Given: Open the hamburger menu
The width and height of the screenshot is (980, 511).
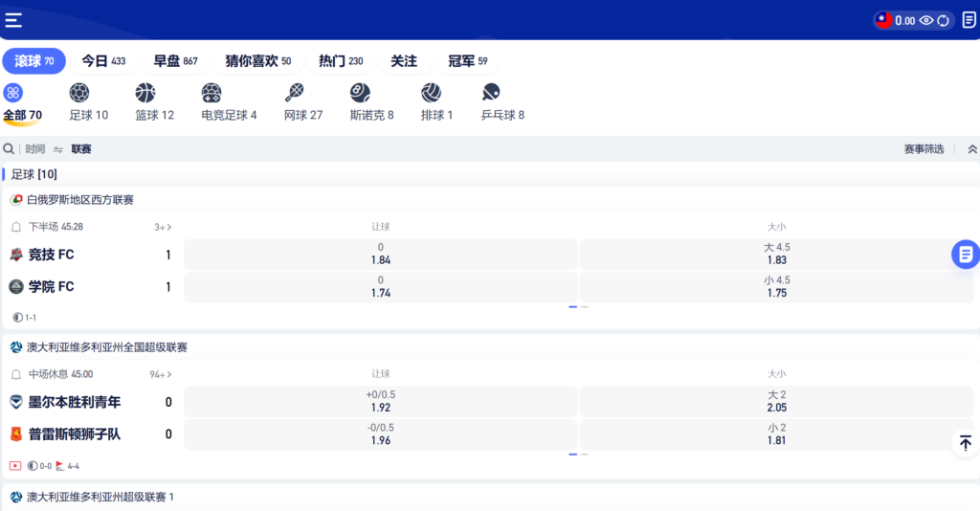Looking at the screenshot, I should pyautogui.click(x=13, y=20).
